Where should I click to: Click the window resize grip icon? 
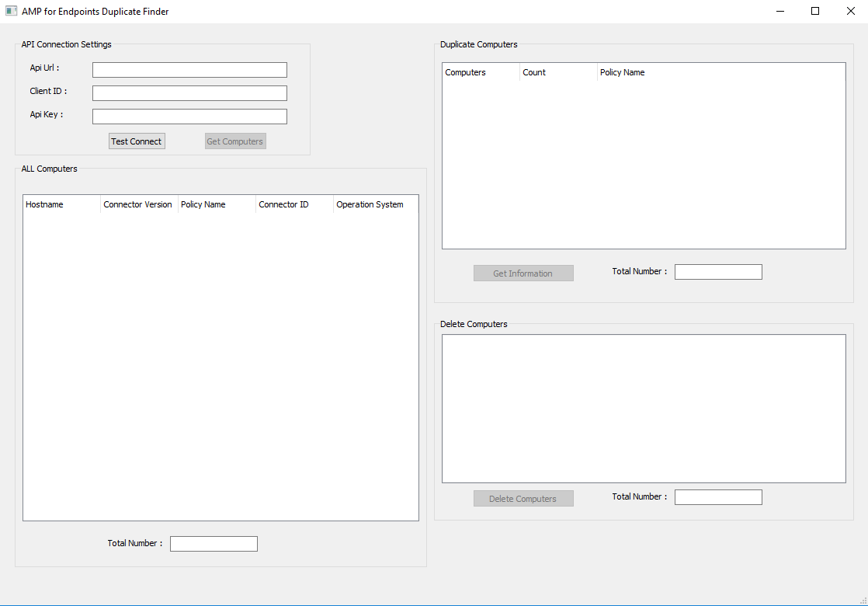tap(863, 601)
